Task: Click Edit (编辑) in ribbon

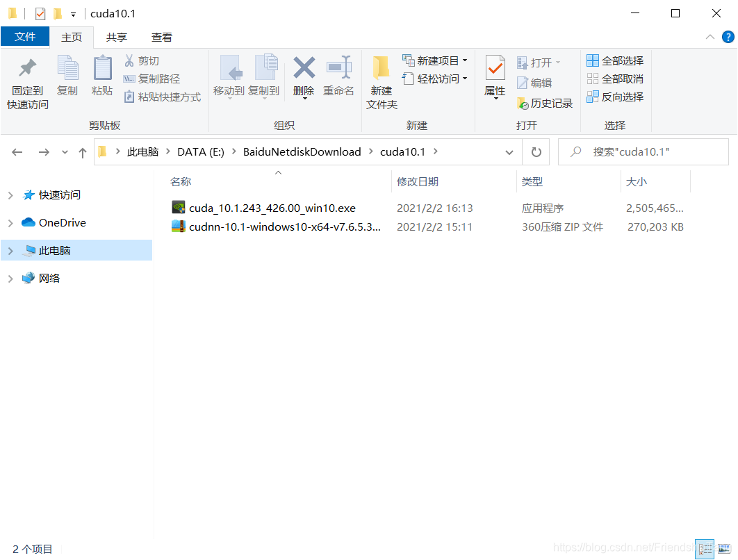Action: click(x=534, y=83)
